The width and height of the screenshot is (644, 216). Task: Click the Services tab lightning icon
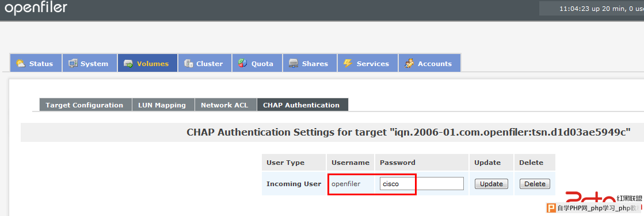(348, 64)
